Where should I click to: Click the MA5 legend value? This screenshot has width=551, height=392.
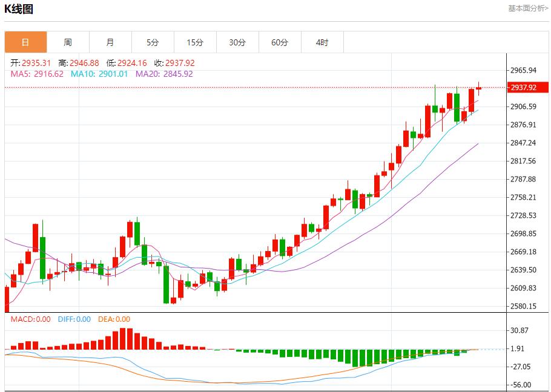(x=37, y=74)
